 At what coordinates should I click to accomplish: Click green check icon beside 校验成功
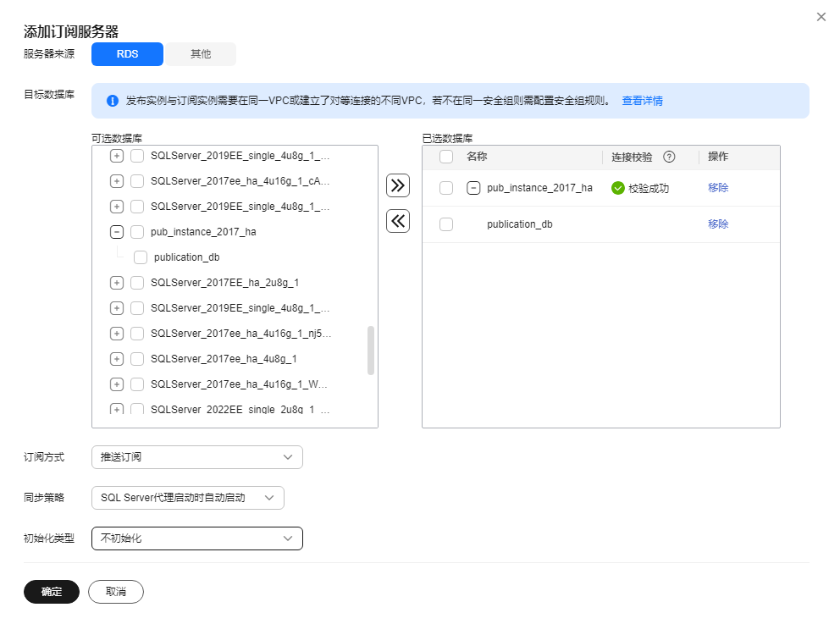617,188
